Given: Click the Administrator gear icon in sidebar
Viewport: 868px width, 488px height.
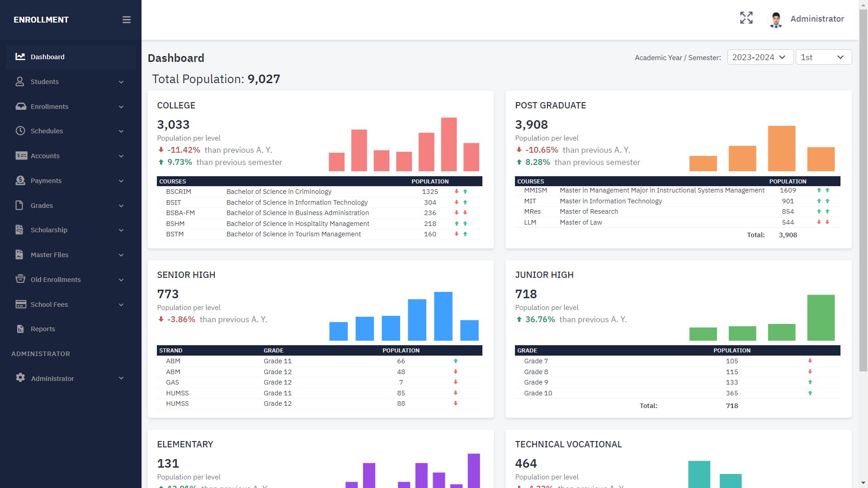Looking at the screenshot, I should click(x=20, y=378).
